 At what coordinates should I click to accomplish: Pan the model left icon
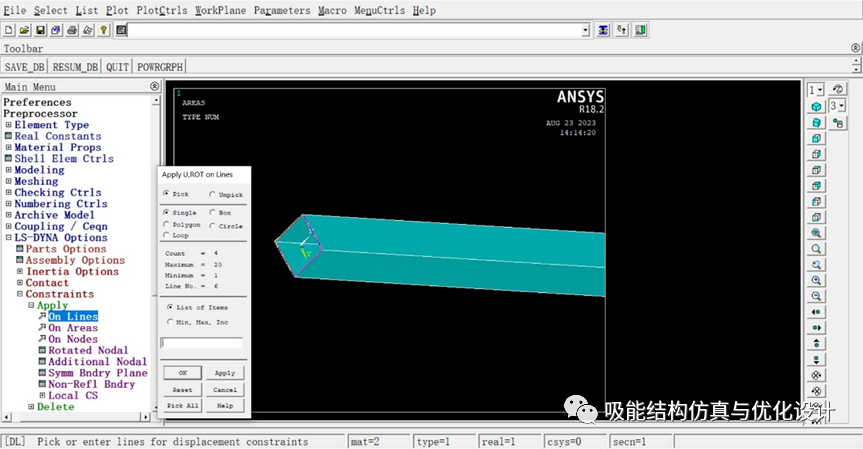click(816, 312)
